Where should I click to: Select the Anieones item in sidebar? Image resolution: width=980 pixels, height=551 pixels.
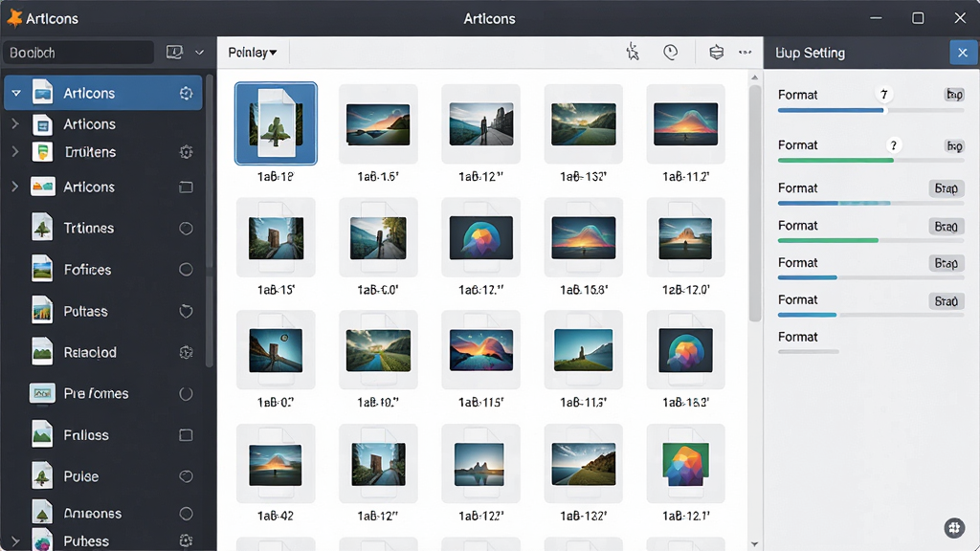point(105,513)
